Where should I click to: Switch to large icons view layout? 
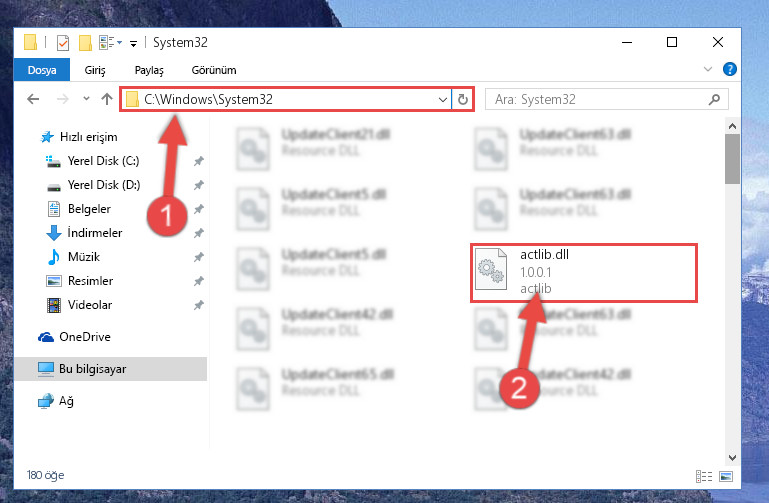[726, 476]
